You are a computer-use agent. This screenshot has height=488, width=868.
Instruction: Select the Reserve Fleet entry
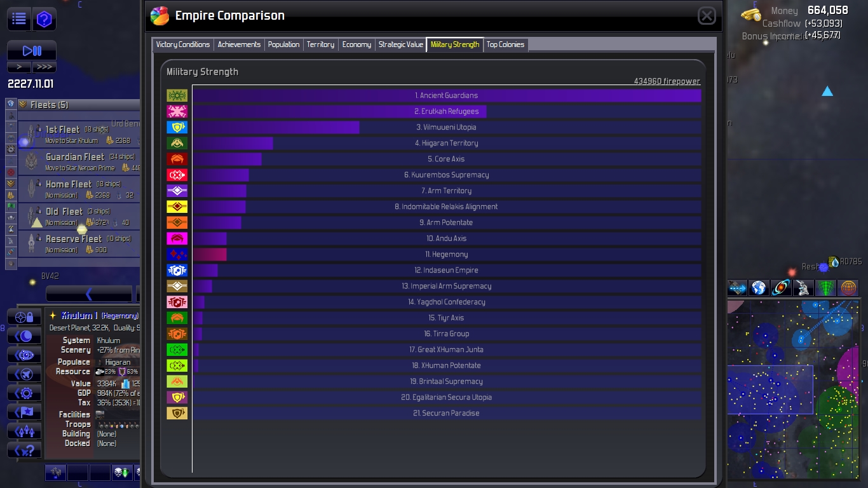pos(79,243)
